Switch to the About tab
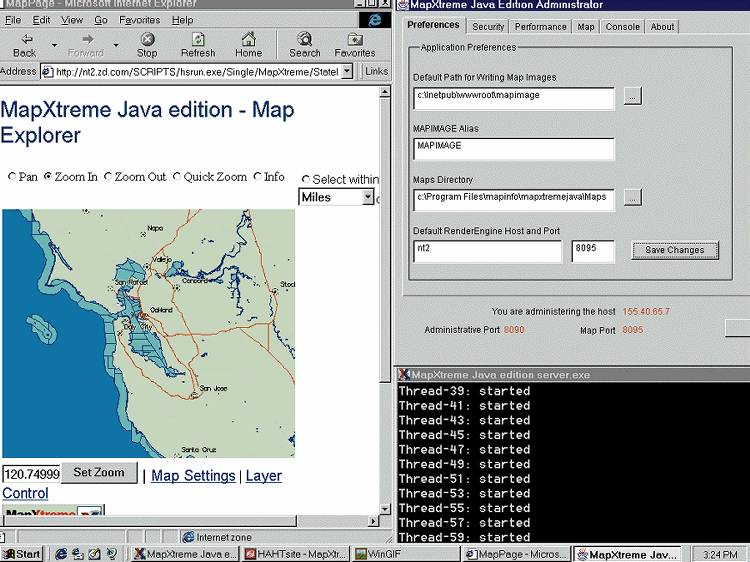The height and width of the screenshot is (562, 750). [662, 27]
